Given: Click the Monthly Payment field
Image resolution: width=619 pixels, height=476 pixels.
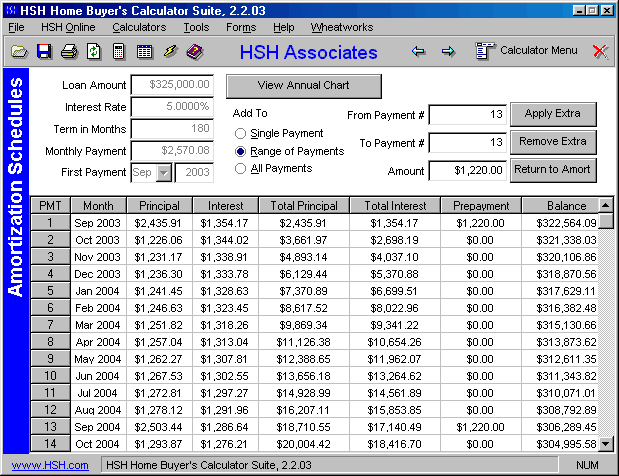Looking at the screenshot, I should click(x=172, y=151).
